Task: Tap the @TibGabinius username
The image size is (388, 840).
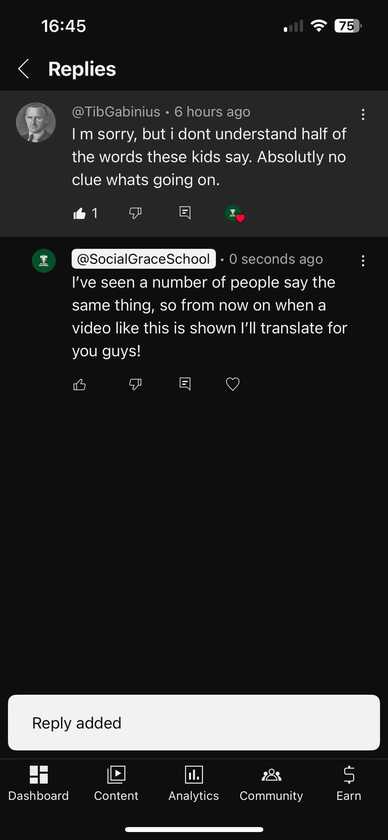Action: pyautogui.click(x=116, y=112)
